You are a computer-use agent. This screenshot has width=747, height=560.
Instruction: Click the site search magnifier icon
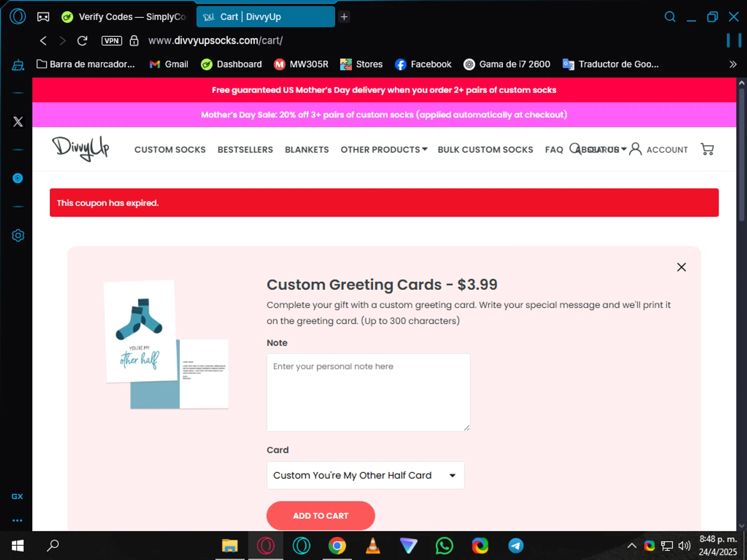pos(575,149)
